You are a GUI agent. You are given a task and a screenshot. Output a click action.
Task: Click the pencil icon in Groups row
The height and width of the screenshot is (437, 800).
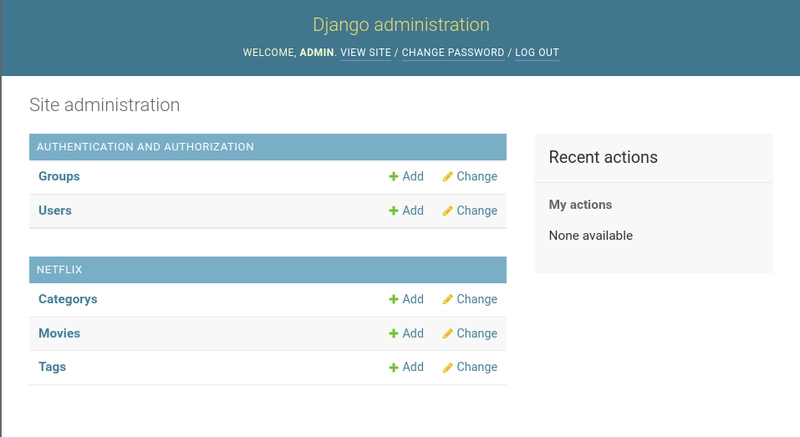(x=448, y=177)
